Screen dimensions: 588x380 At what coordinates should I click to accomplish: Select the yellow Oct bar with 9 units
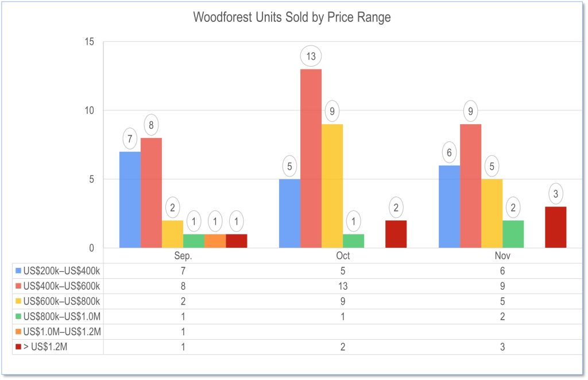[x=332, y=186]
